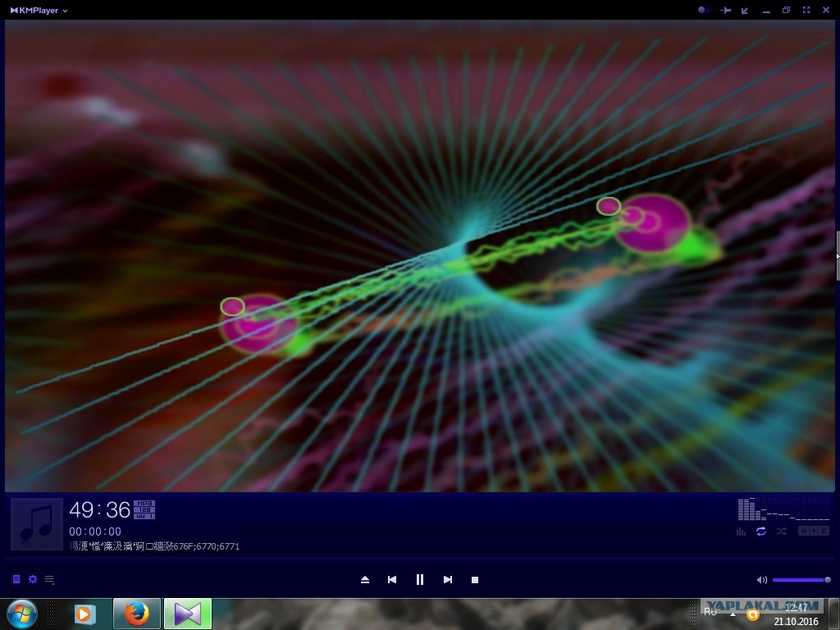Open the playlist editor icon
Viewport: 840px width, 630px height.
16,579
